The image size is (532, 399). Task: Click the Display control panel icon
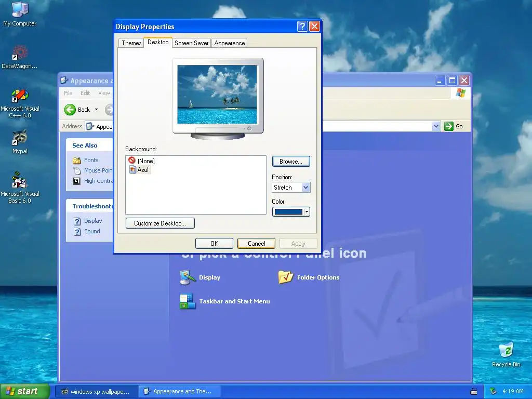coord(187,277)
